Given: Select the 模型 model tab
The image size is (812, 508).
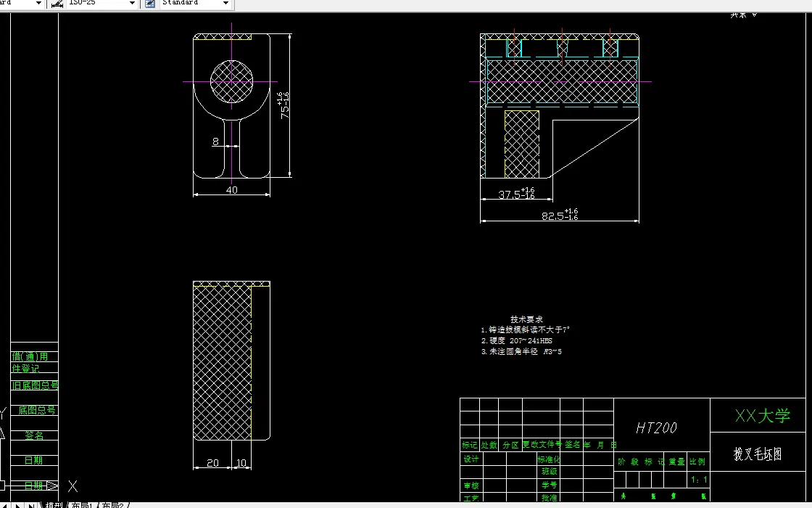Looking at the screenshot, I should [54, 505].
